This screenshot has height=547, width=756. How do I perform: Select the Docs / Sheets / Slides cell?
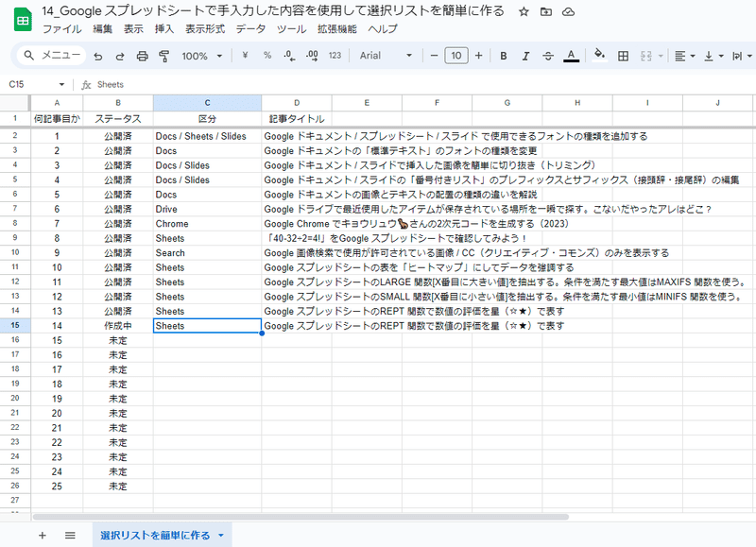[x=207, y=136]
